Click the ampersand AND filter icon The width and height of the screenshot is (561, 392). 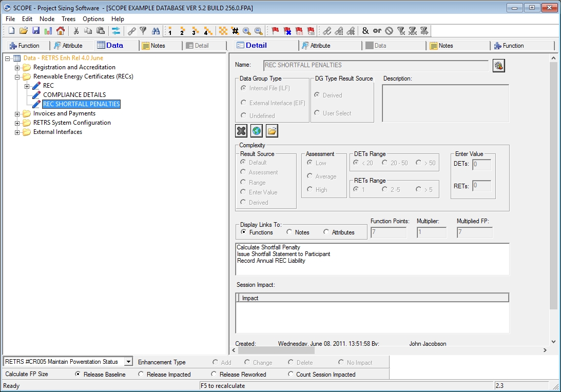365,31
